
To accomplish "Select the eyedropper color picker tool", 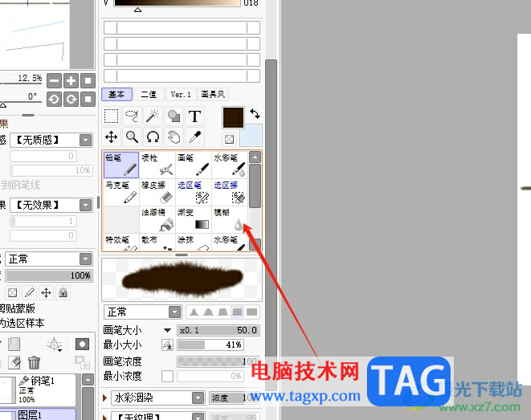I will tap(194, 137).
